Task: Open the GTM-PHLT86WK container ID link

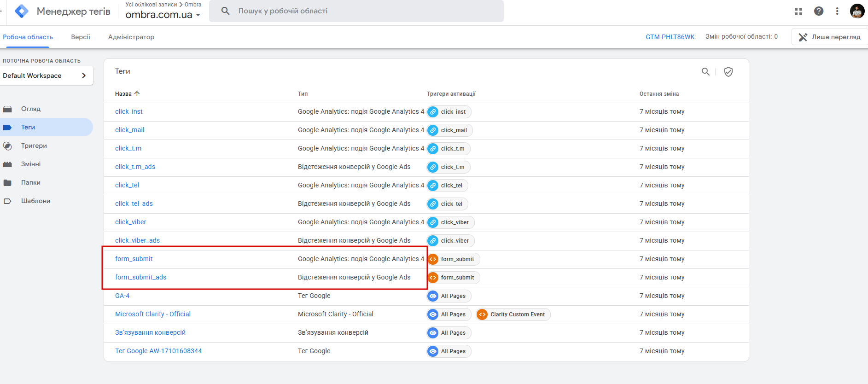Action: (670, 37)
